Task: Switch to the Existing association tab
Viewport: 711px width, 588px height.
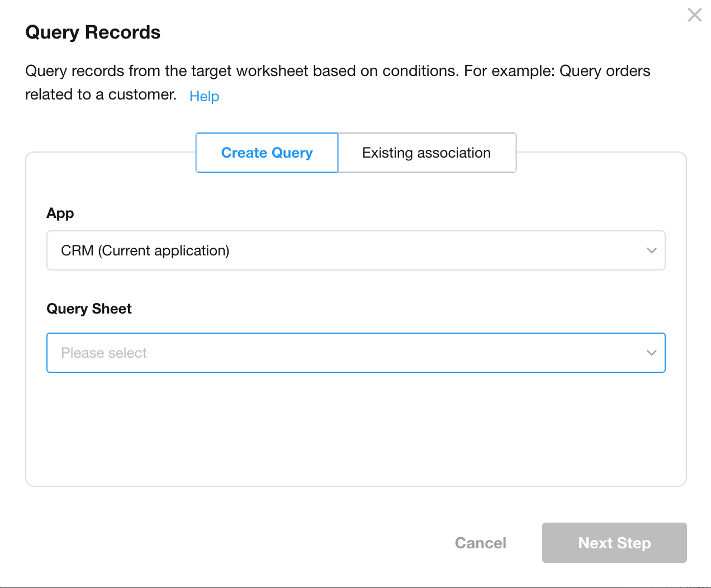Action: coord(426,153)
